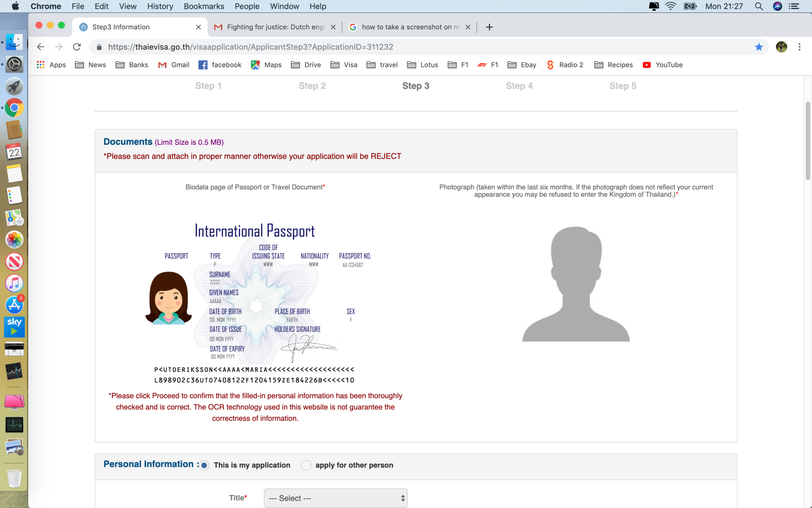Select 'This is my application' radio
Viewport: 812px width, 508px height.
[x=204, y=465]
